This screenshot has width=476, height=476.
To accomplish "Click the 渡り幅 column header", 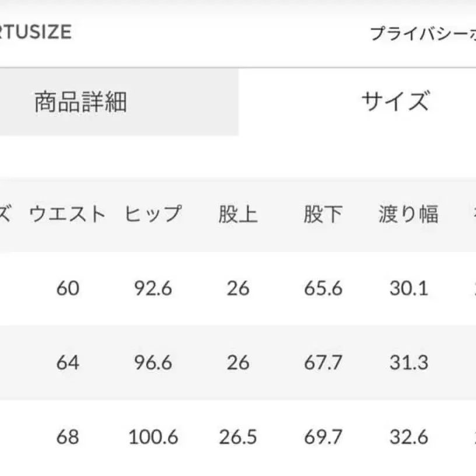I will pyautogui.click(x=408, y=215).
